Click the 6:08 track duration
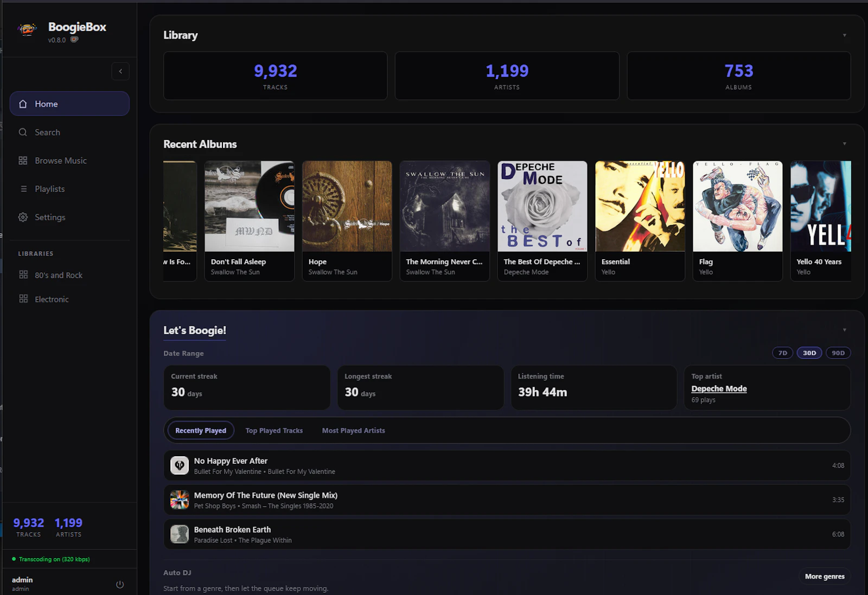The image size is (868, 595). coord(838,534)
